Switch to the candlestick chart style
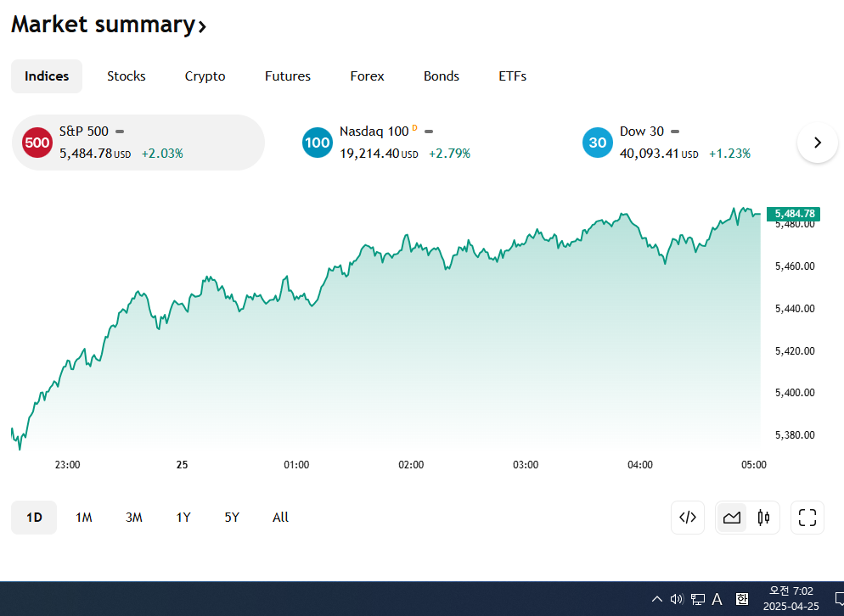The height and width of the screenshot is (616, 844). (x=763, y=518)
